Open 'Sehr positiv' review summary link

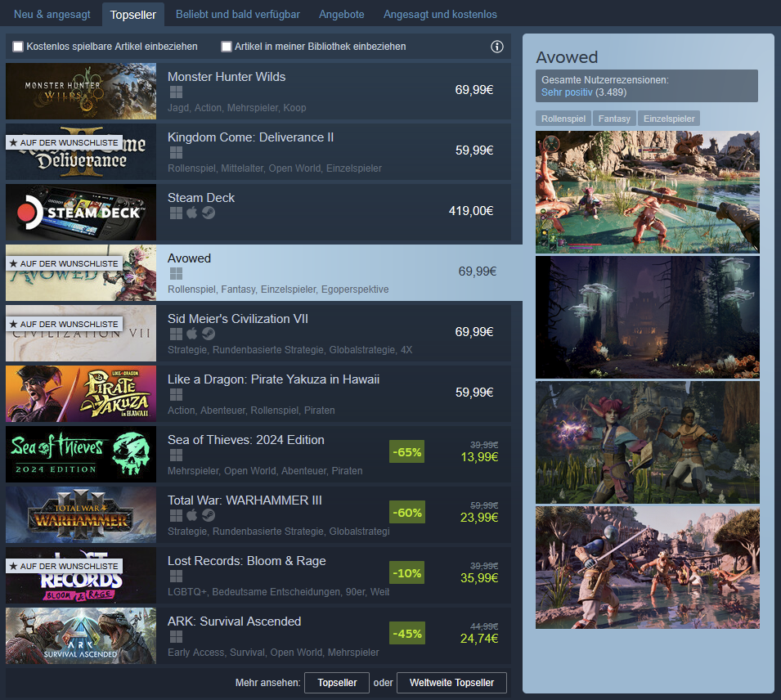click(x=567, y=92)
